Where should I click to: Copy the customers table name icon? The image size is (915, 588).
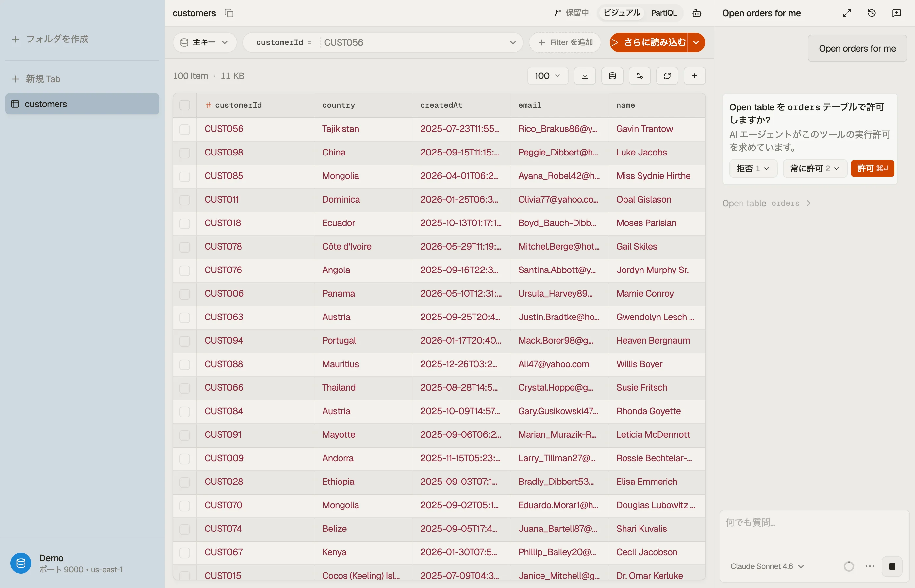click(x=229, y=13)
